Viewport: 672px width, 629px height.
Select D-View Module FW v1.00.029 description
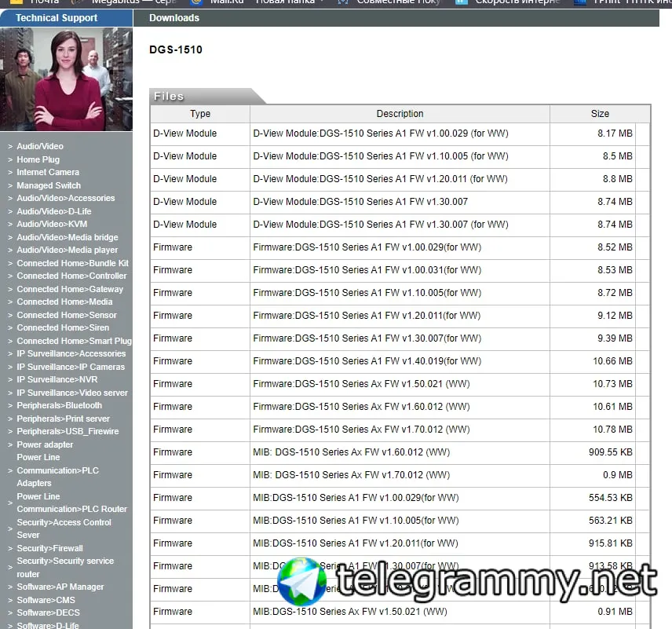click(x=381, y=133)
